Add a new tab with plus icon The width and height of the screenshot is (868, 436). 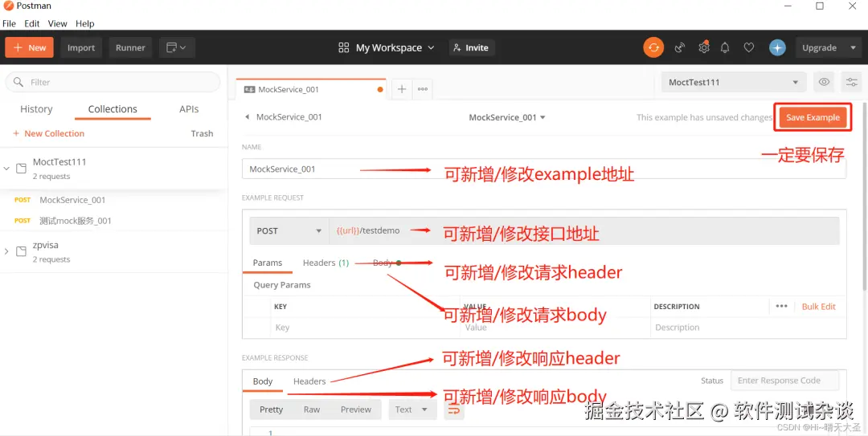click(x=401, y=89)
